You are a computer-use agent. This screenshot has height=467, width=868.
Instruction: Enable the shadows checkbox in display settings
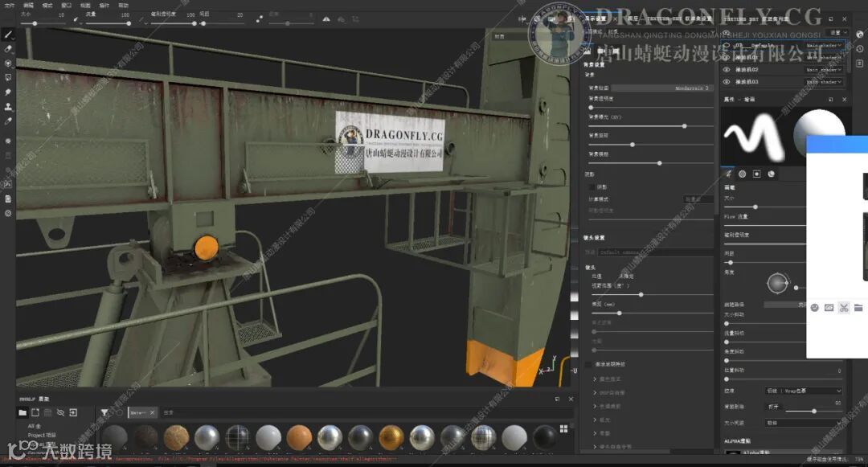tap(592, 186)
